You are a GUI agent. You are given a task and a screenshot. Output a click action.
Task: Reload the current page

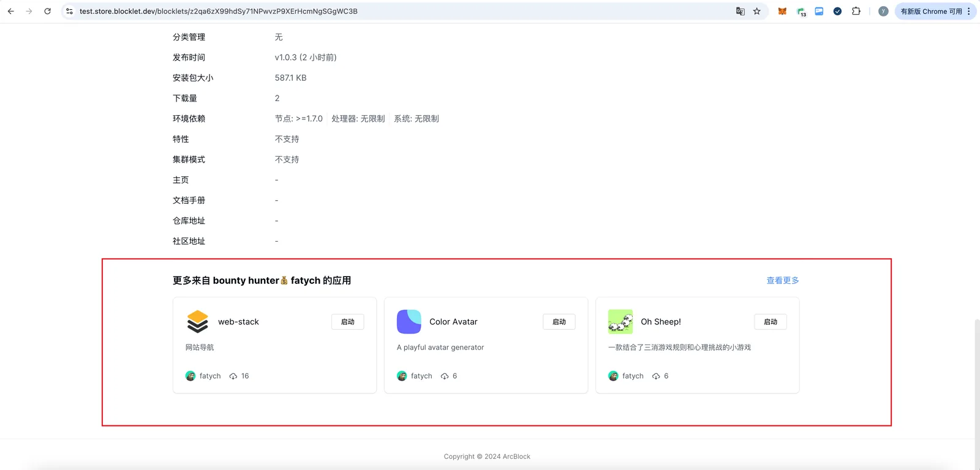pyautogui.click(x=47, y=11)
